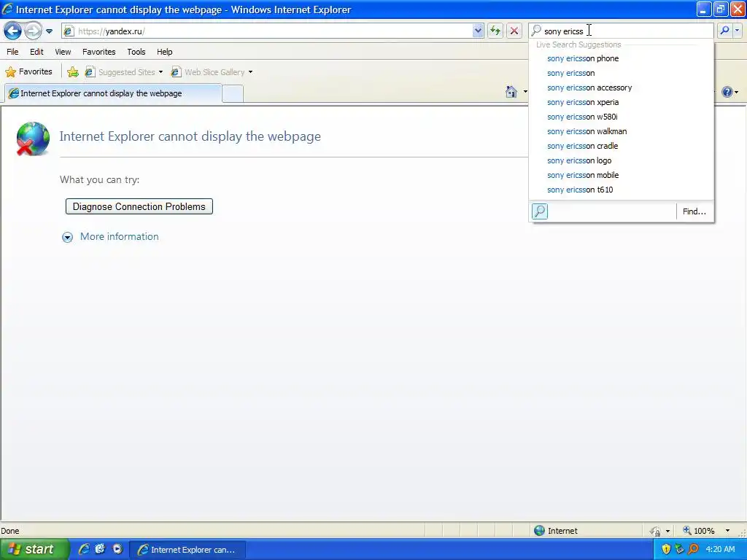Click the page icon in the address bar
The width and height of the screenshot is (747, 560).
69,31
